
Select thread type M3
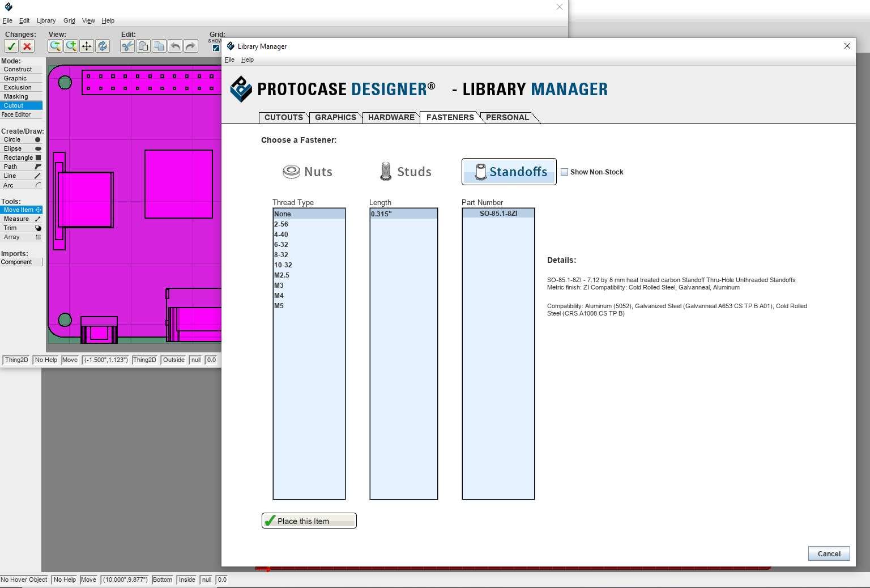click(309, 286)
